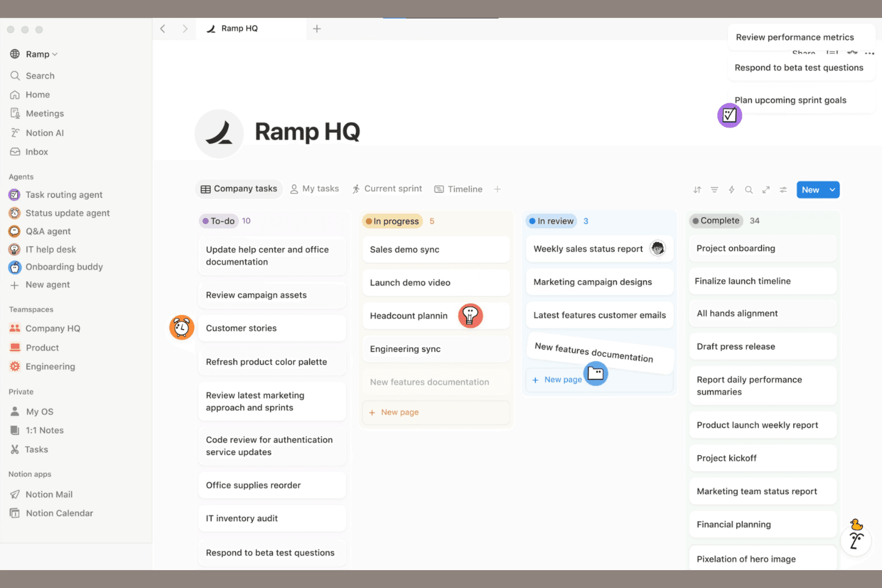Click the blue New button

(x=810, y=190)
